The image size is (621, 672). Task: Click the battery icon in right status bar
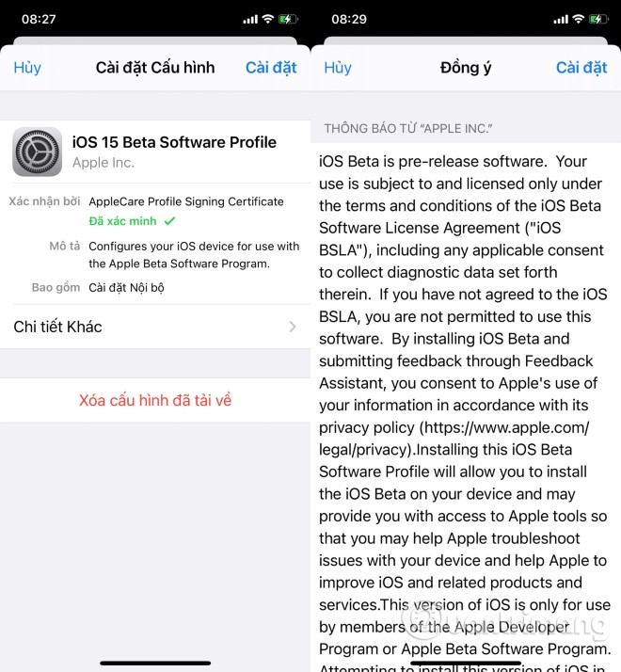coord(597,19)
